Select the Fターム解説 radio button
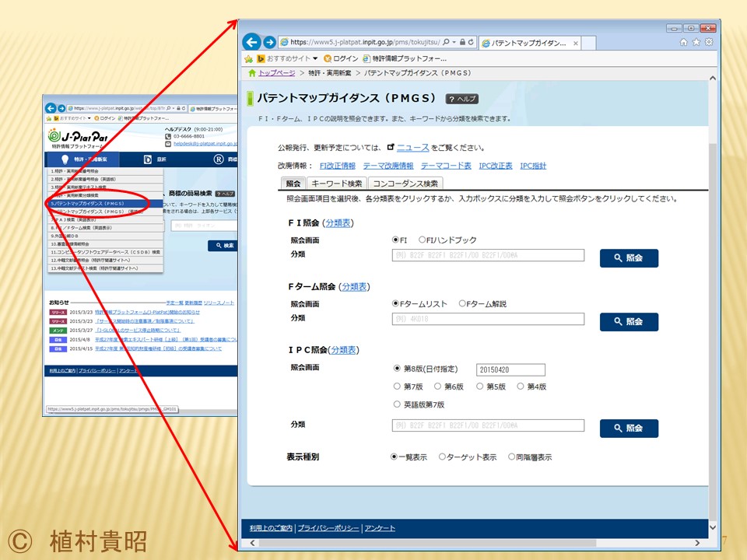This screenshot has width=747, height=560. point(461,303)
